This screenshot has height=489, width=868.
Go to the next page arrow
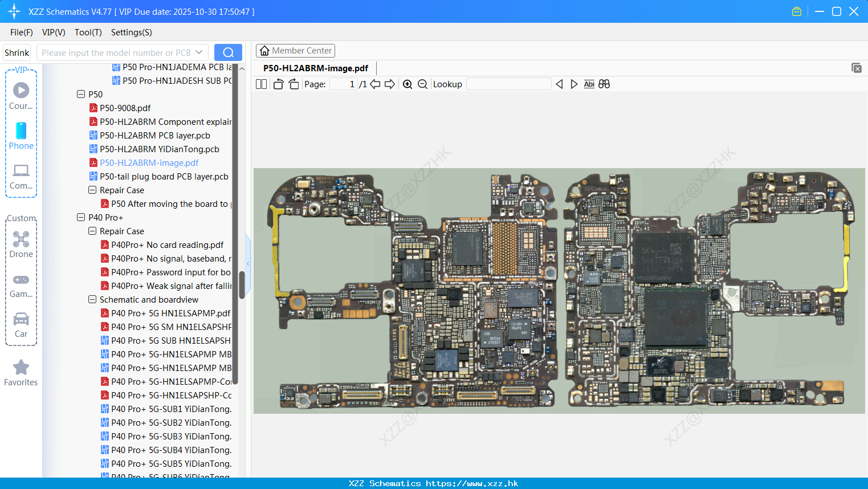pyautogui.click(x=390, y=84)
